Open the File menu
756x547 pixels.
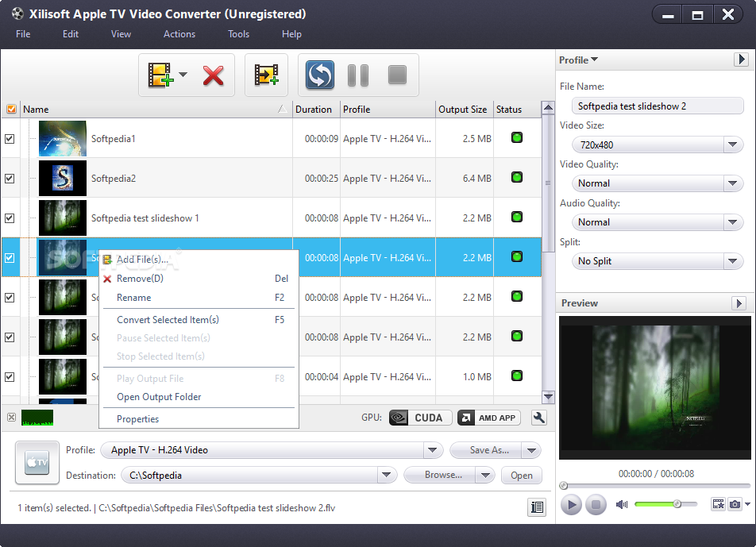click(23, 34)
